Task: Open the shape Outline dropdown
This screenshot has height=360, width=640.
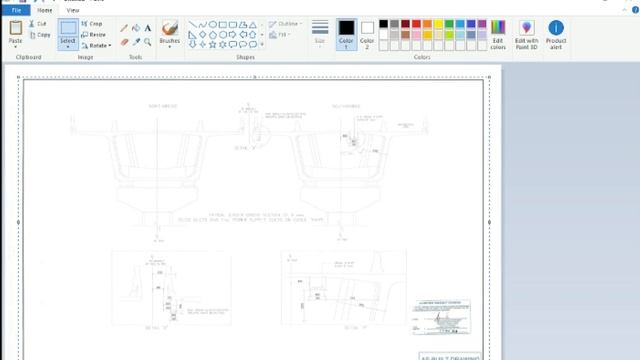Action: pyautogui.click(x=285, y=24)
